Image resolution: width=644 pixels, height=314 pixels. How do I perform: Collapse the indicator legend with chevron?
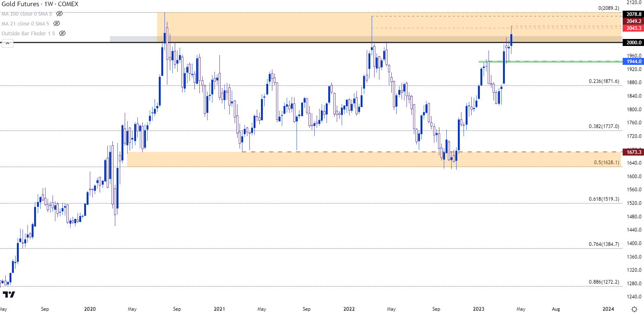[7, 43]
